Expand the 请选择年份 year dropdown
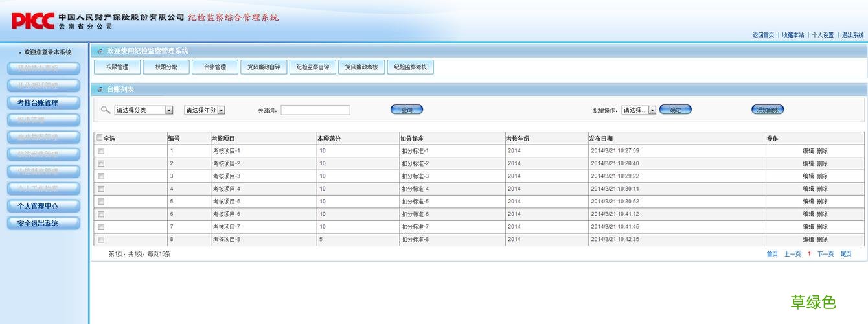Viewport: 868px width, 324px height. (x=205, y=110)
